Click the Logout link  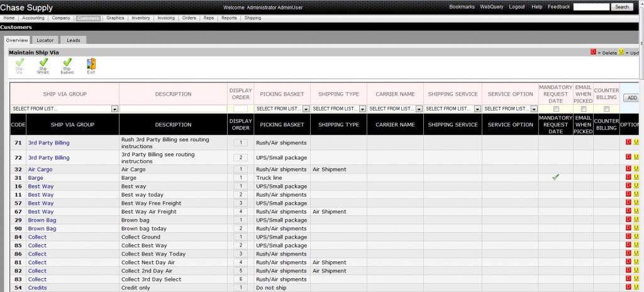[x=517, y=7]
